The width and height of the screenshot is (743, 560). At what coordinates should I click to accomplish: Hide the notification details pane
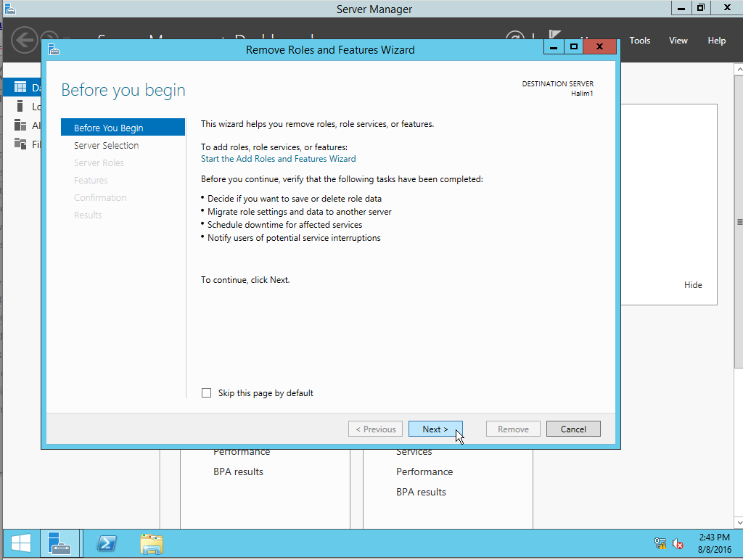coord(693,284)
